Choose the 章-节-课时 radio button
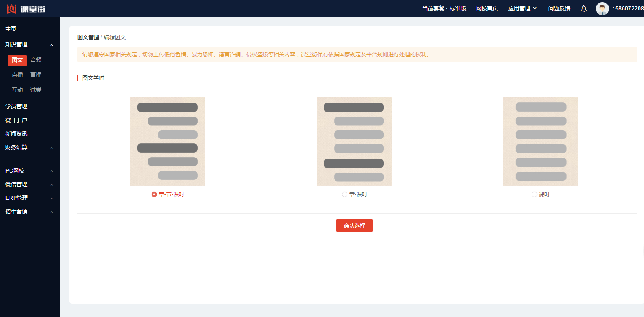Screen dimensions: 644x317 click(154, 194)
